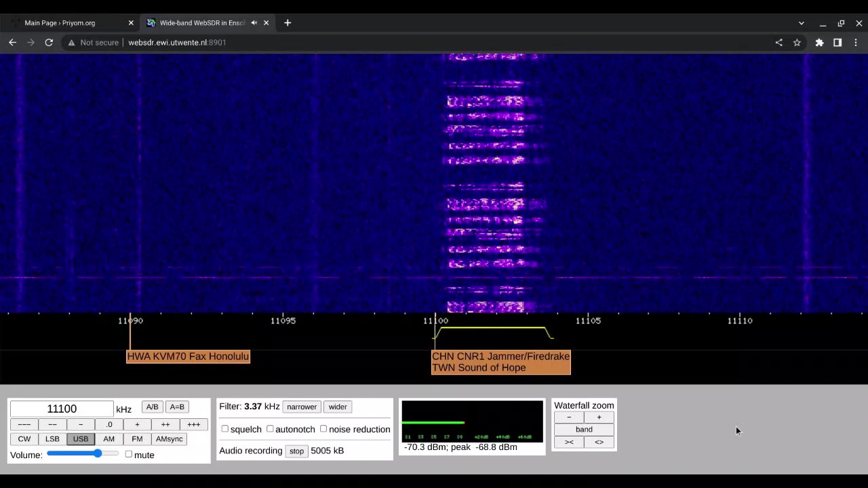
Task: Click the S-meter signal display
Action: (473, 421)
